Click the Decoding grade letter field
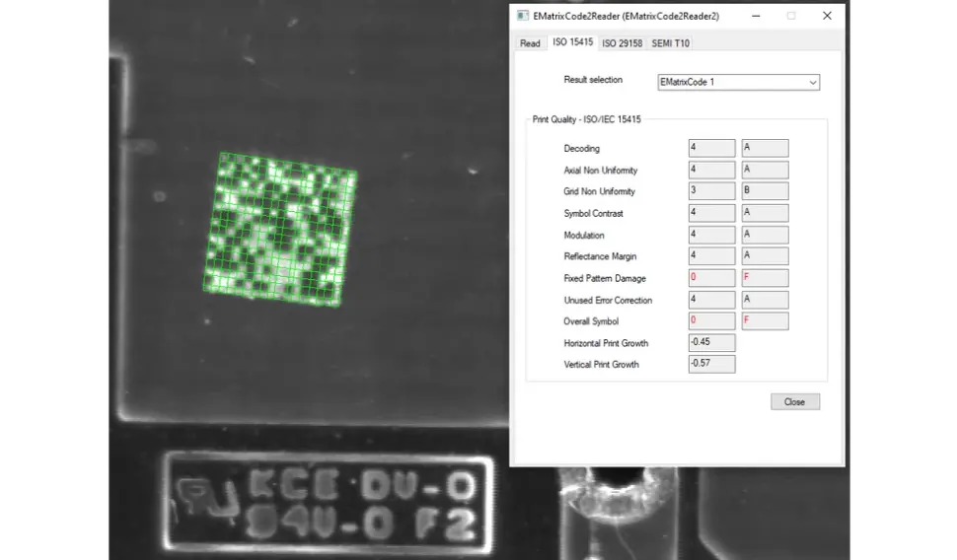The height and width of the screenshot is (560, 957). tap(765, 148)
